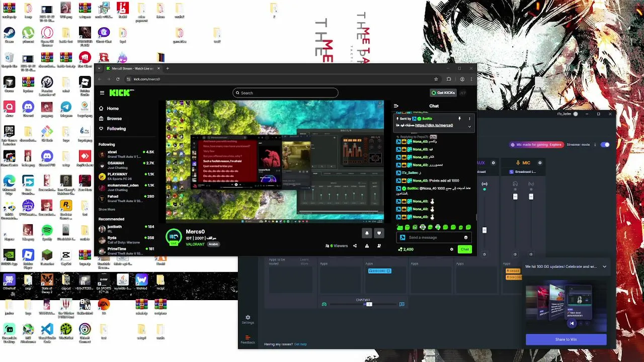Click the Send a message field
The width and height of the screenshot is (644, 362).
point(435,237)
